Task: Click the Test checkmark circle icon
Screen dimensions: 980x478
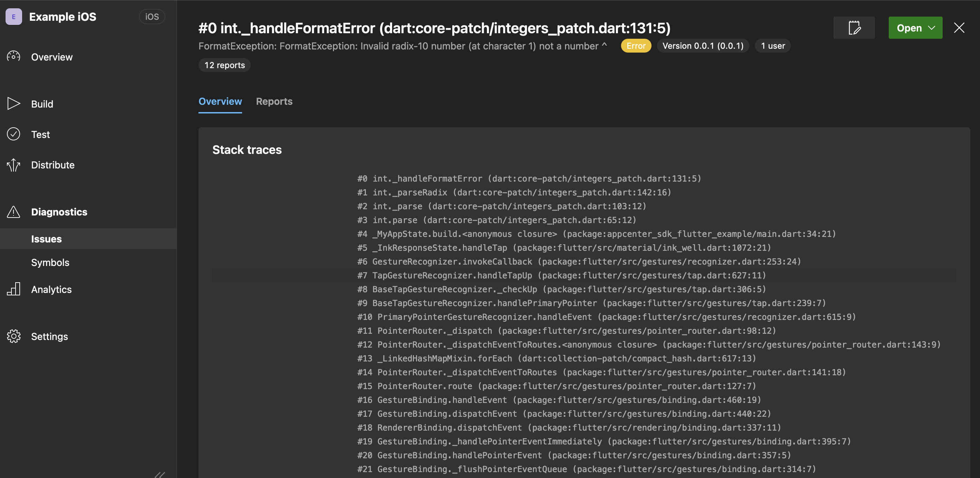Action: click(13, 134)
